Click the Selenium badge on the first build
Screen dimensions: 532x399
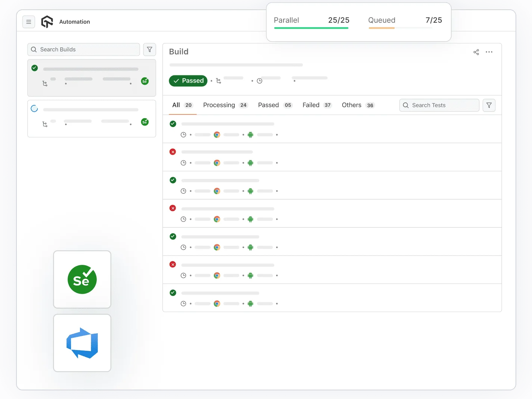[x=145, y=81]
